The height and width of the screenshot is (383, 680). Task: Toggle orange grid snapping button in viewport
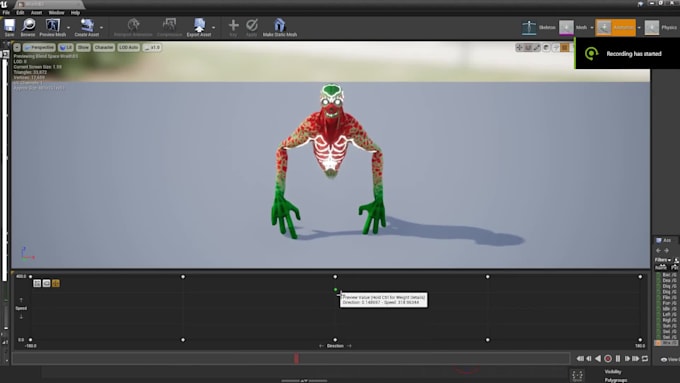(x=565, y=47)
